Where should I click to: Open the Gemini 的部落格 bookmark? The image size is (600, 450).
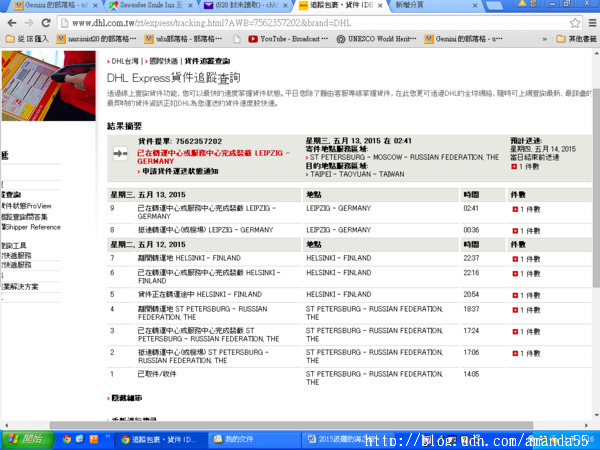pyautogui.click(x=464, y=39)
